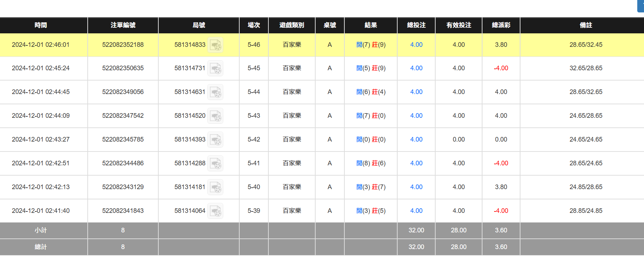Play video replay for round 581314520
This screenshot has width=644, height=259.
point(215,116)
